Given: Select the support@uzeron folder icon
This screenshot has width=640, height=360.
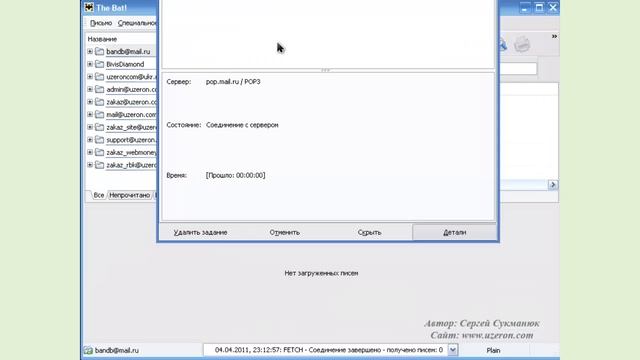Looking at the screenshot, I should [100, 140].
